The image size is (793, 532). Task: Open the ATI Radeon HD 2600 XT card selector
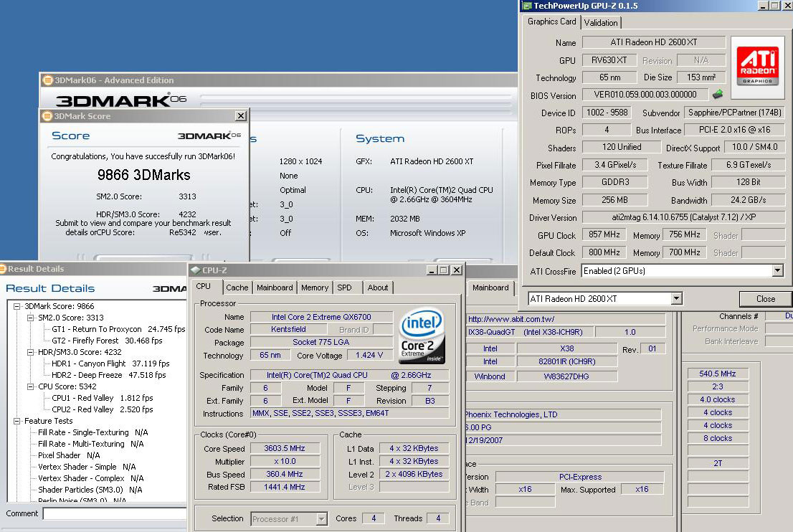tap(676, 299)
